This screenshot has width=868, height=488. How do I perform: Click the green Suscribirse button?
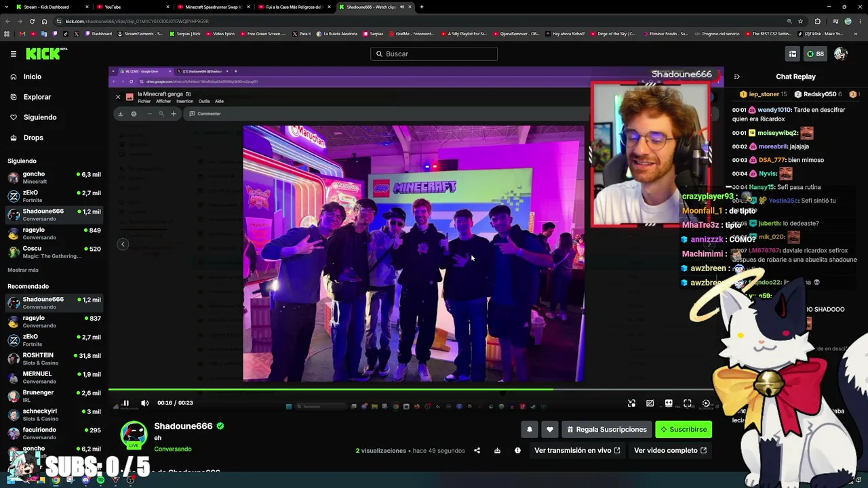tap(683, 429)
